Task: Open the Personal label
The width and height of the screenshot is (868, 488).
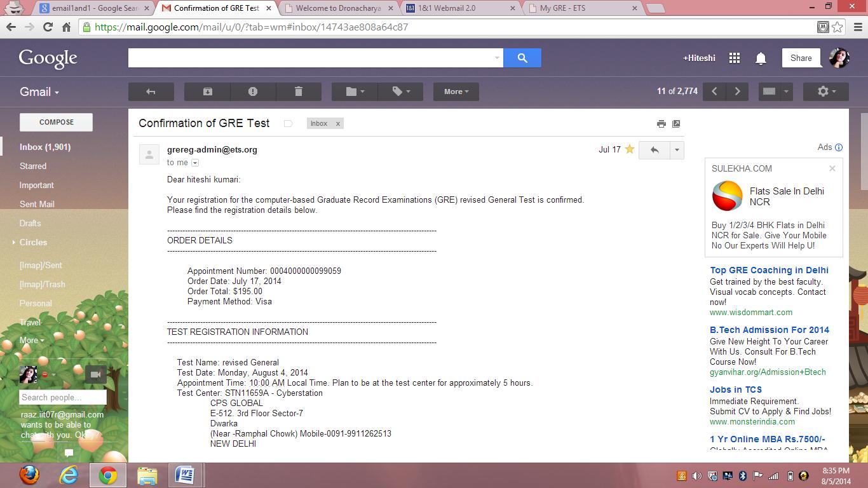Action: 36,303
